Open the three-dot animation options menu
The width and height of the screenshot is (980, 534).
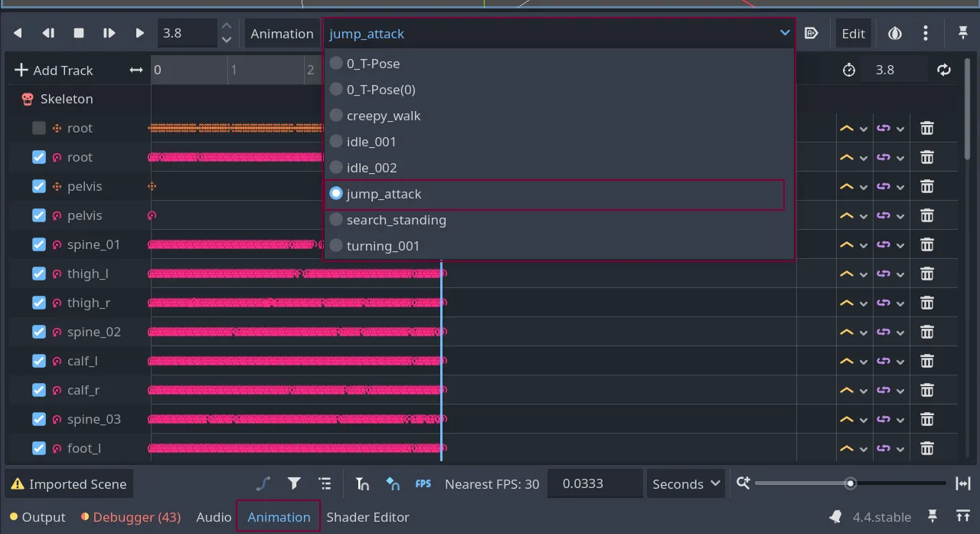point(926,33)
